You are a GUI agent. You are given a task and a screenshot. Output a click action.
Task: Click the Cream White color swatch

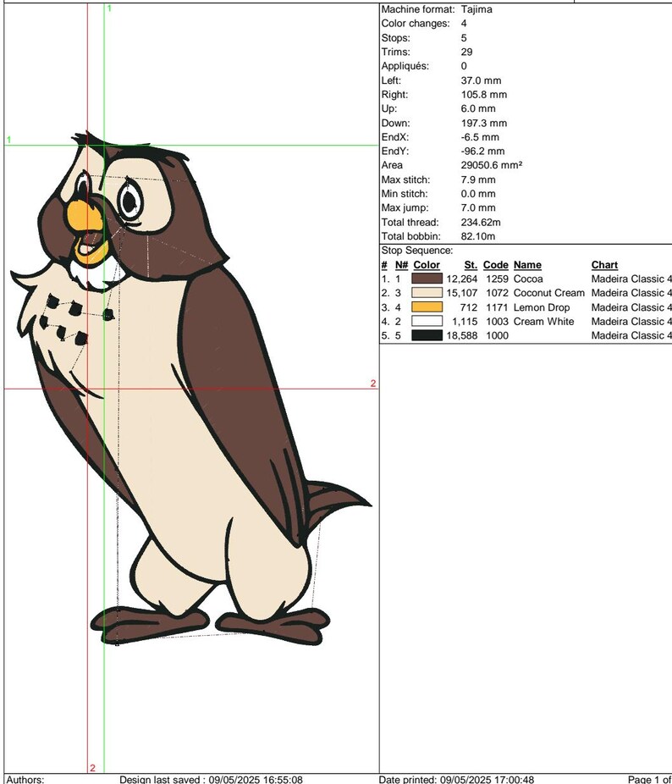(427, 321)
